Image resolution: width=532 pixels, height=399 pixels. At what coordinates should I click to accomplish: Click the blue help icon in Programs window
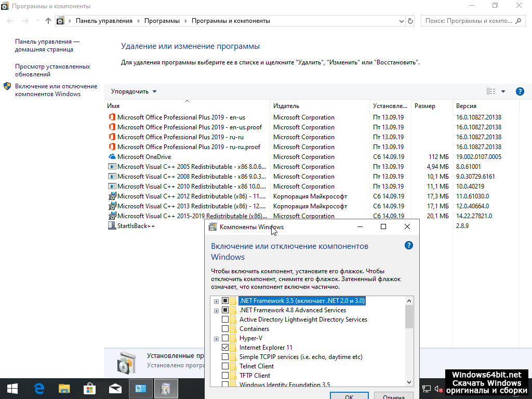click(x=520, y=91)
